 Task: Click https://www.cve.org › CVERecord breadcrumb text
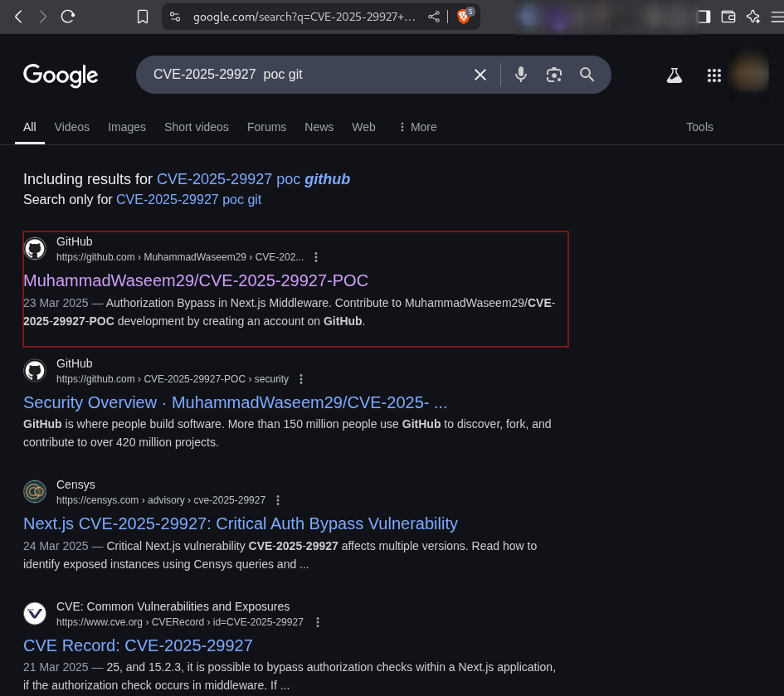(180, 622)
